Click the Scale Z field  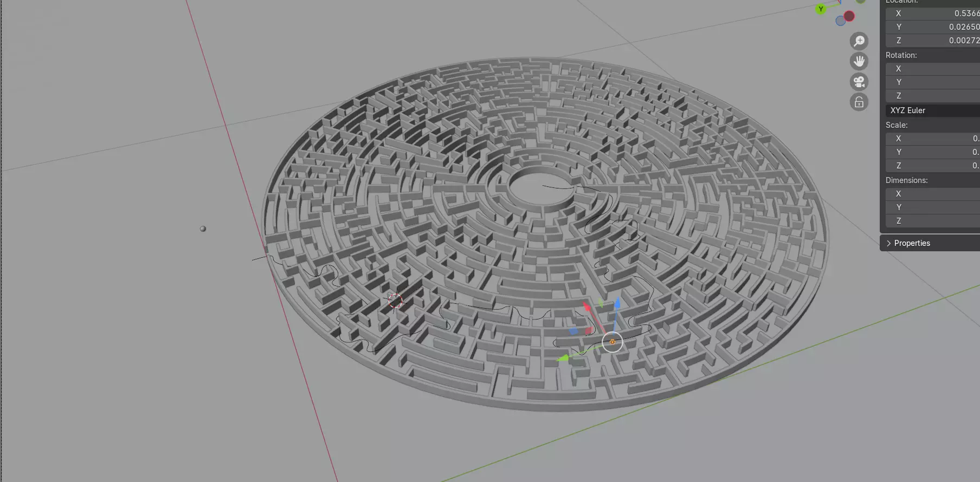pos(932,166)
